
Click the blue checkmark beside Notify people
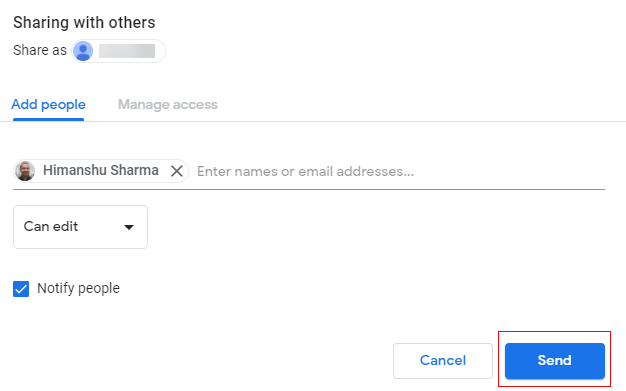pyautogui.click(x=21, y=289)
